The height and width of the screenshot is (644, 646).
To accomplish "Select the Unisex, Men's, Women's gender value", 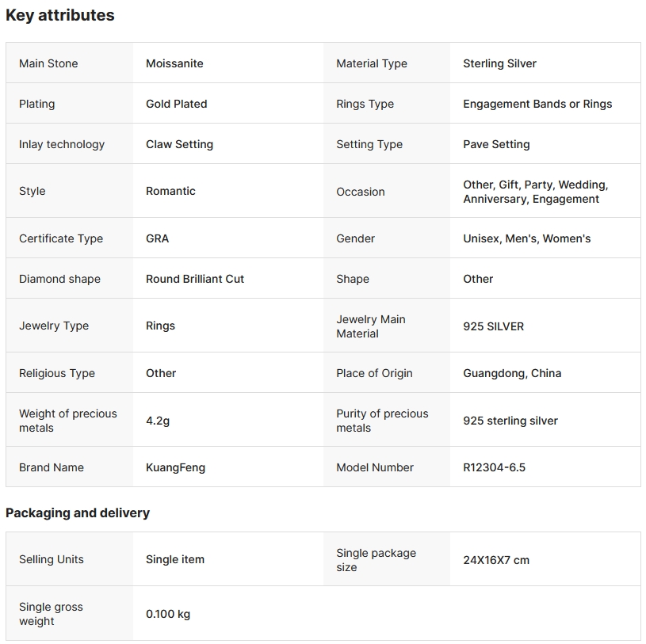I will pyautogui.click(x=526, y=238).
